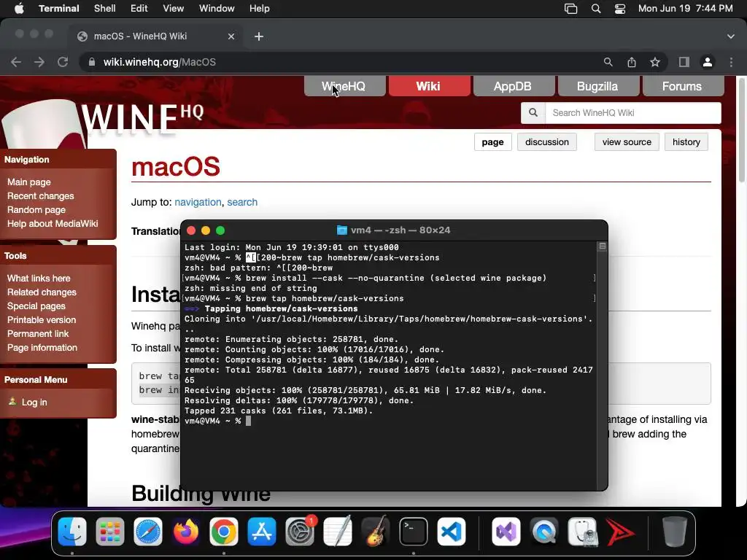
Task: Open Control Center in menu bar
Action: 620,9
